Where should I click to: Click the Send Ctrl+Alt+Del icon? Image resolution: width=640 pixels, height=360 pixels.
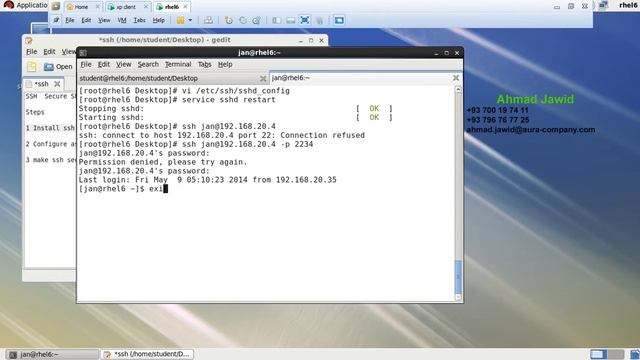tap(208, 20)
